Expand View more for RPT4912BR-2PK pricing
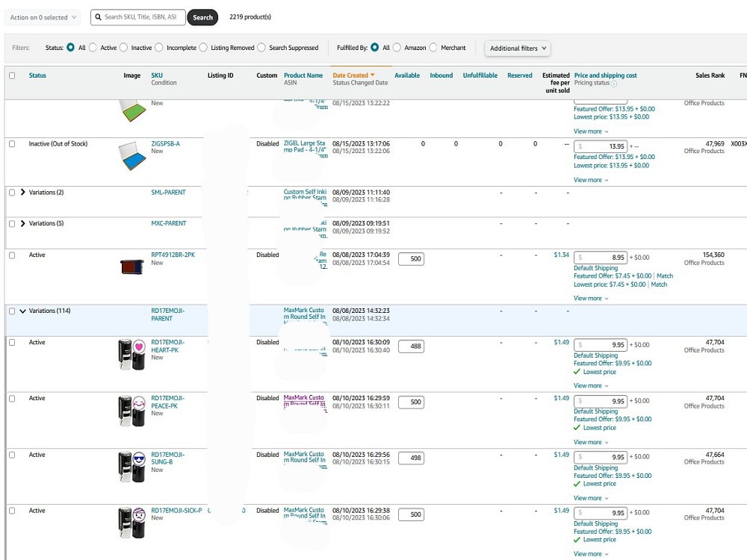 [x=591, y=298]
